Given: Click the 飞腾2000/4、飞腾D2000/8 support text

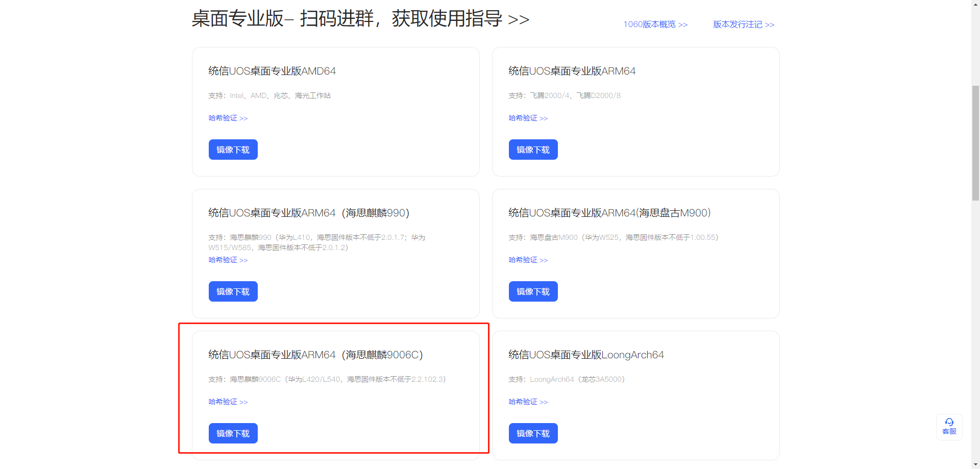Looking at the screenshot, I should (565, 95).
